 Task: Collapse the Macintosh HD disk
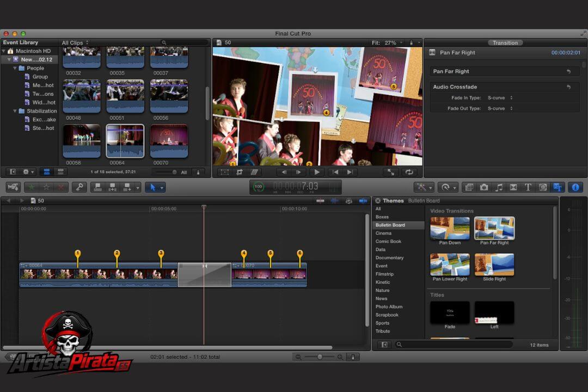click(x=4, y=51)
